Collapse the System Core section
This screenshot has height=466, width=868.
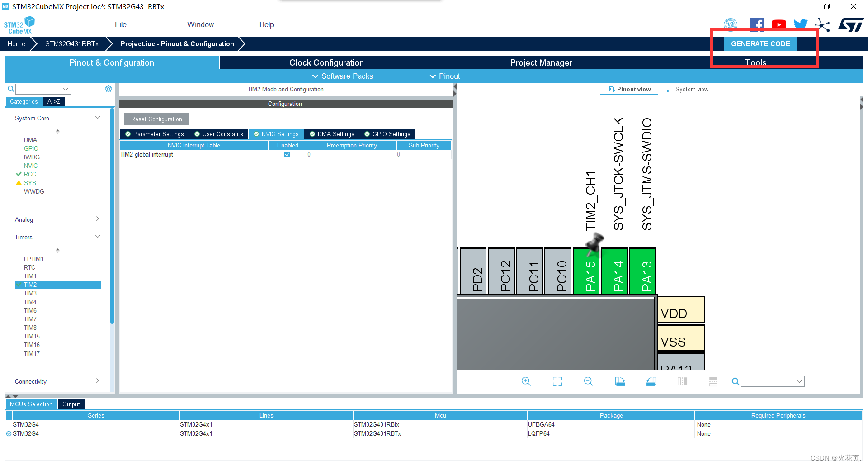pyautogui.click(x=98, y=118)
